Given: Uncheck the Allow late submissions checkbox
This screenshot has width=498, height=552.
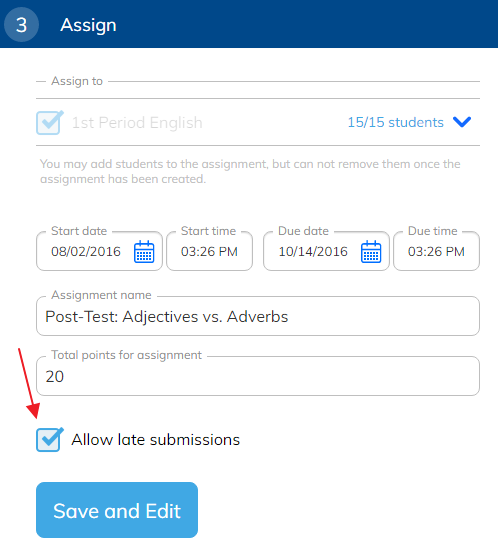Looking at the screenshot, I should pos(50,439).
